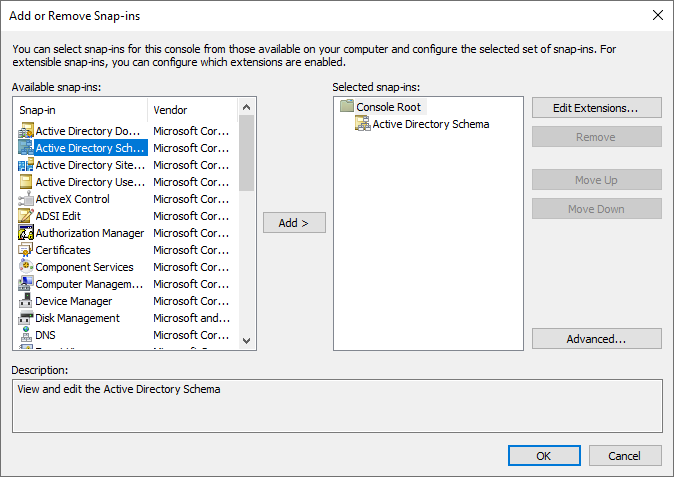Click the vendor cell of the Disk Management row
The width and height of the screenshot is (674, 477).
pos(192,318)
